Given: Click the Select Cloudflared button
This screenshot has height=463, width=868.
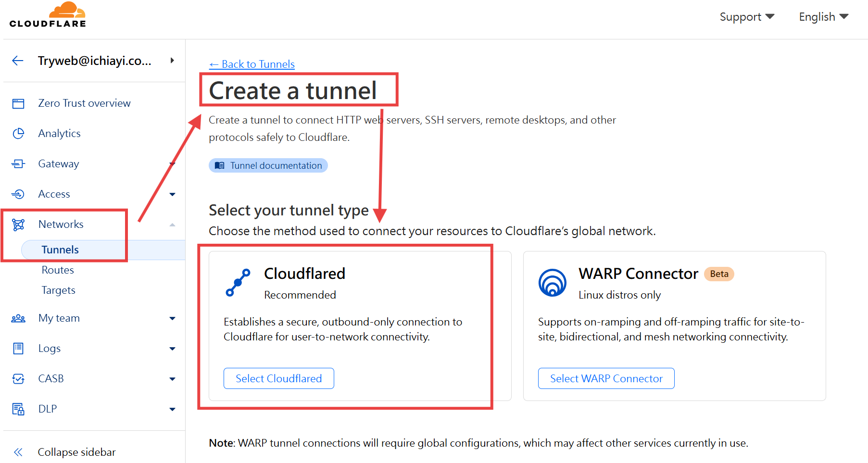Looking at the screenshot, I should pyautogui.click(x=279, y=378).
